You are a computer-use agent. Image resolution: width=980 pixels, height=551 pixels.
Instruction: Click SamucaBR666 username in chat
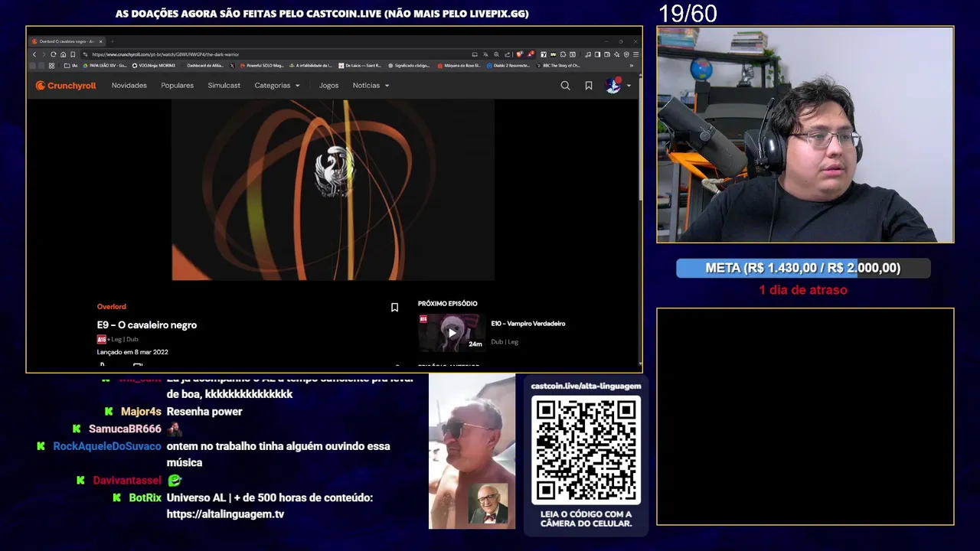(x=125, y=429)
